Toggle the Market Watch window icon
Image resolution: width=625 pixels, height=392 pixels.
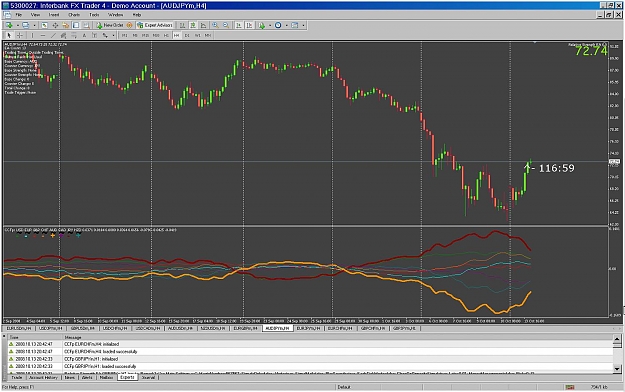tap(44, 25)
